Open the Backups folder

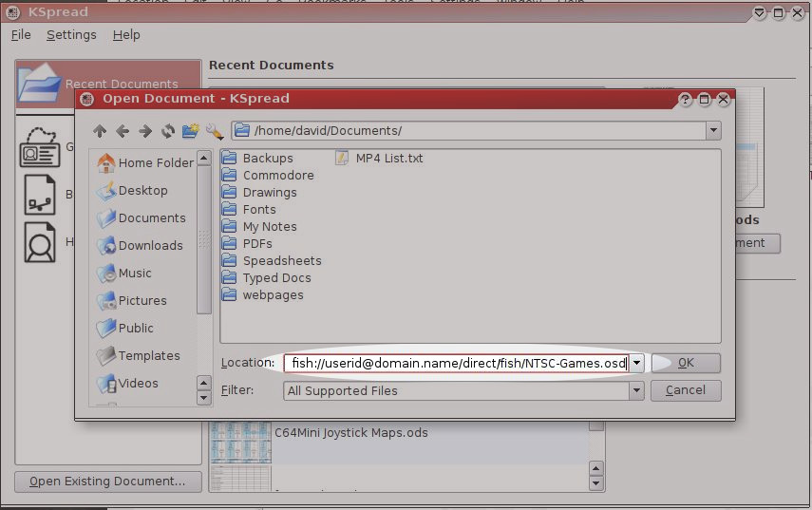(257, 158)
